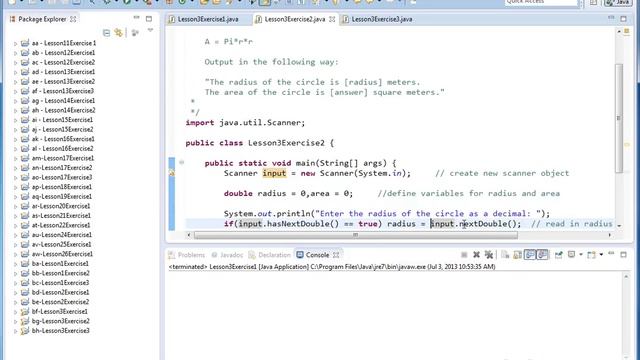Maximize the Package Explorer panel
The width and height of the screenshot is (640, 360).
[149, 19]
